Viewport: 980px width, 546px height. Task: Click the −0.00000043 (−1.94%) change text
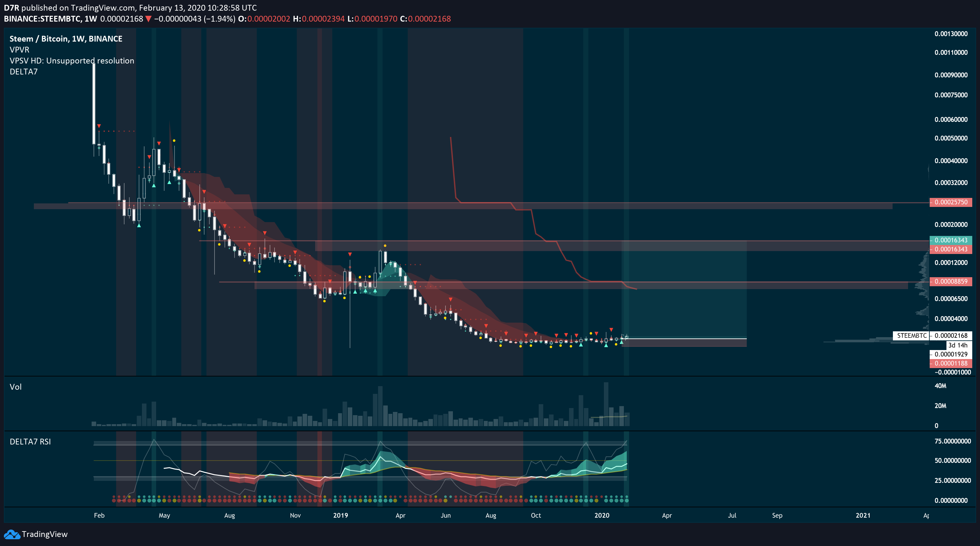(195, 19)
